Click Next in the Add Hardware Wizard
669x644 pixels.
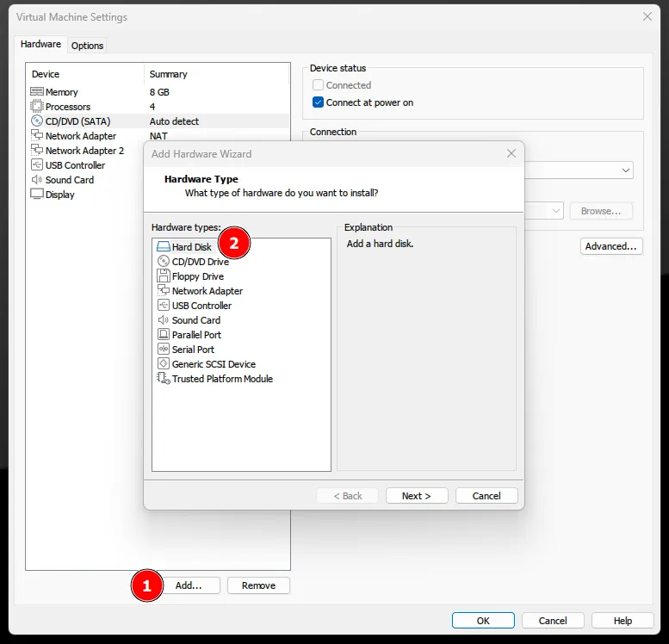[416, 496]
